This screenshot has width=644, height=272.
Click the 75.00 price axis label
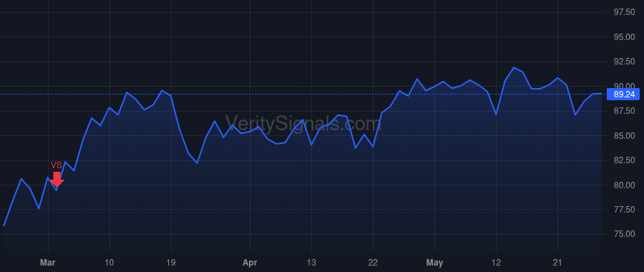624,234
